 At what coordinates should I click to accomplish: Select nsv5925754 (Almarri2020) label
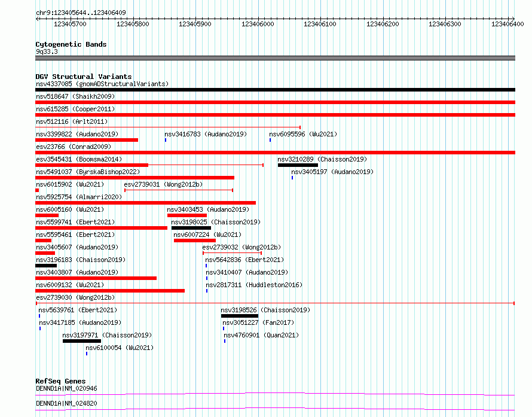79,197
